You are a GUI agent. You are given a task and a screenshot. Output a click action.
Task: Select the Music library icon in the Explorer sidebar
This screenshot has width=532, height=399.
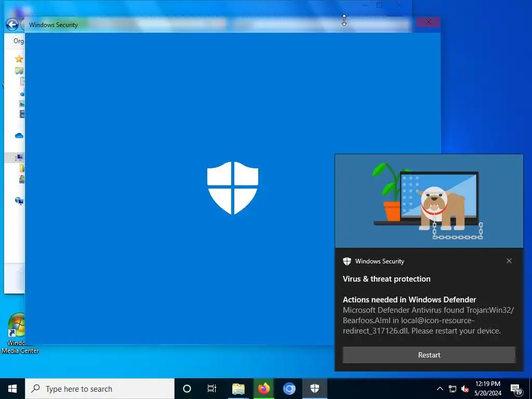pyautogui.click(x=22, y=92)
